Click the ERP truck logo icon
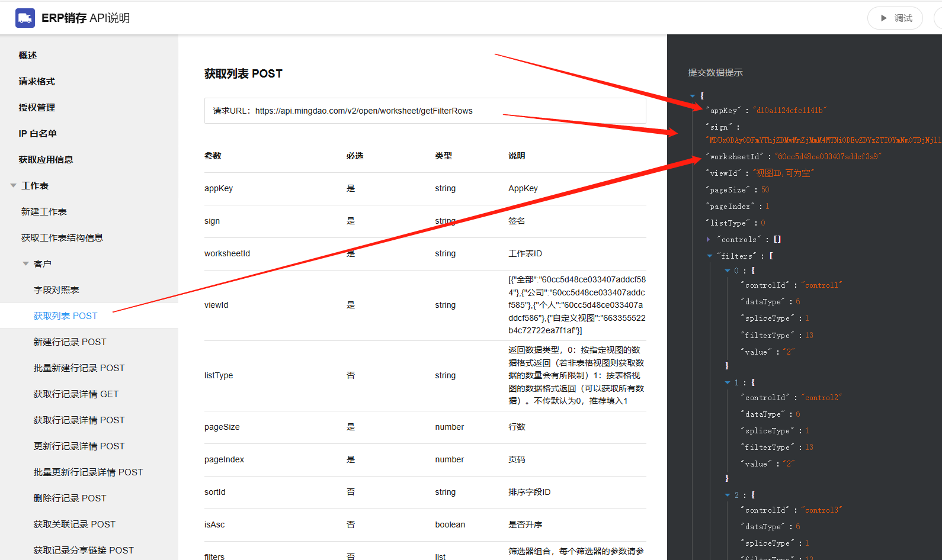 (x=25, y=18)
